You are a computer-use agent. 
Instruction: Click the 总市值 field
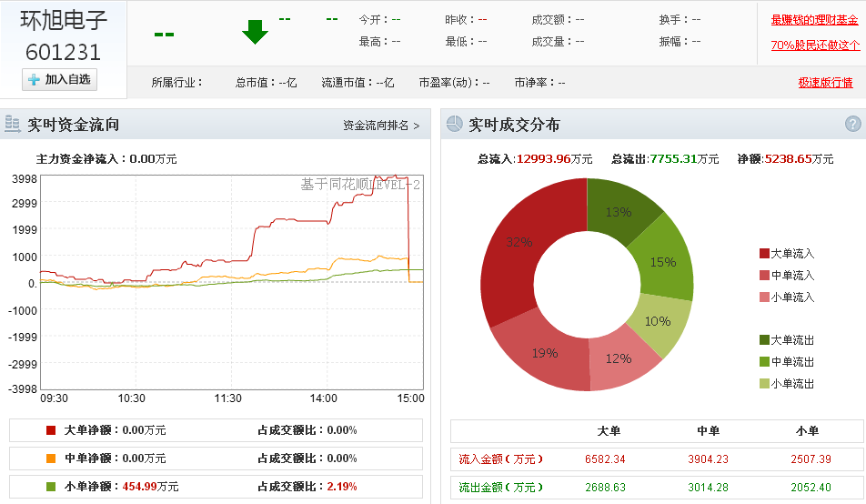267,83
